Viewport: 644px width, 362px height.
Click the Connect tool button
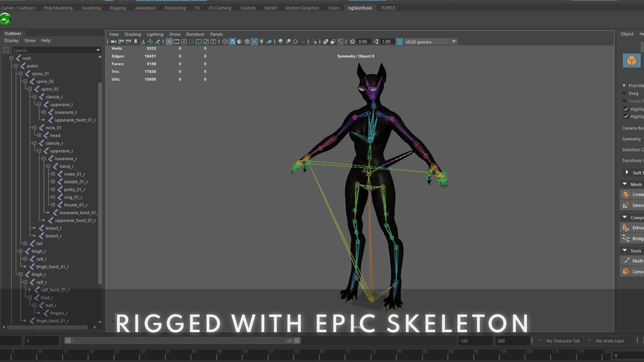click(x=632, y=271)
